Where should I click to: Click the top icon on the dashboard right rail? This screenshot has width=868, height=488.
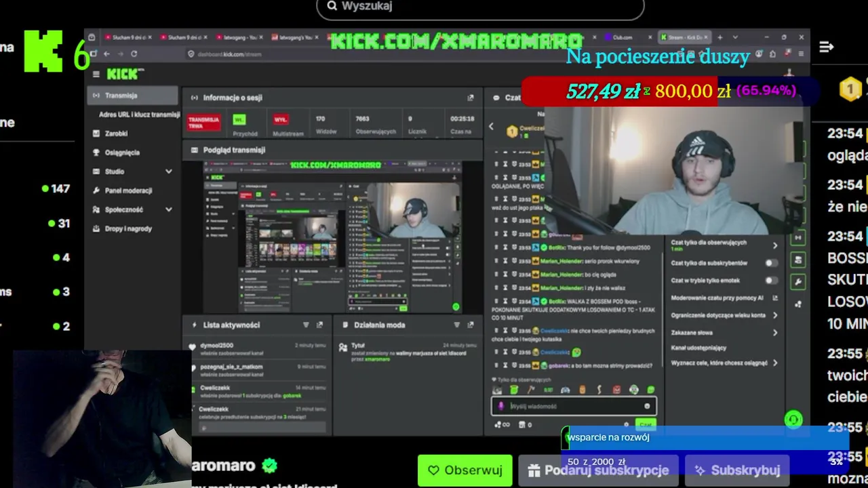pos(798,238)
